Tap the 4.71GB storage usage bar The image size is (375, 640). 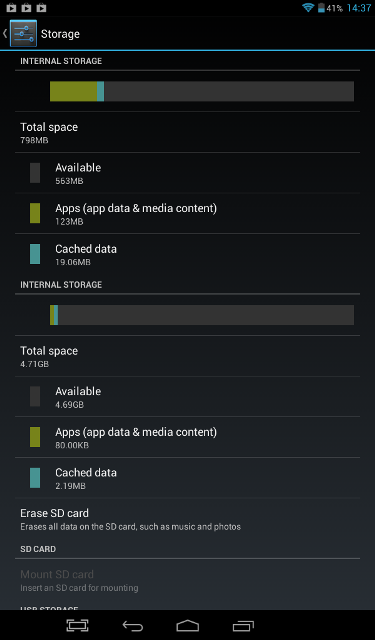coord(202,315)
